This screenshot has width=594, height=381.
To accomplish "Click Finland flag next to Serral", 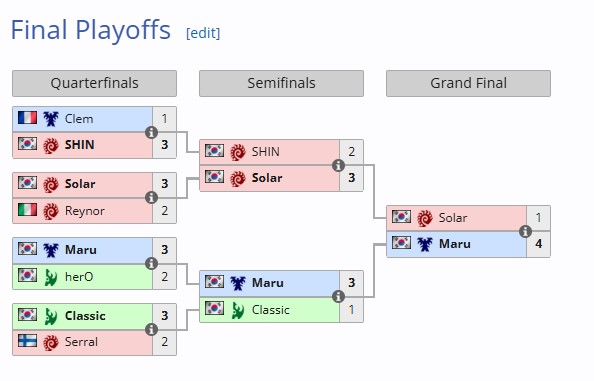I will click(27, 341).
